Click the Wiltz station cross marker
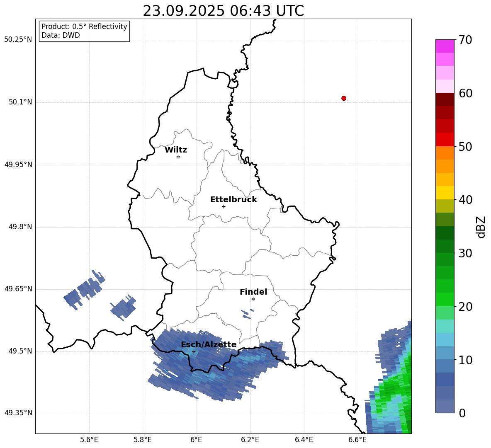The height and width of the screenshot is (448, 491). [x=178, y=157]
